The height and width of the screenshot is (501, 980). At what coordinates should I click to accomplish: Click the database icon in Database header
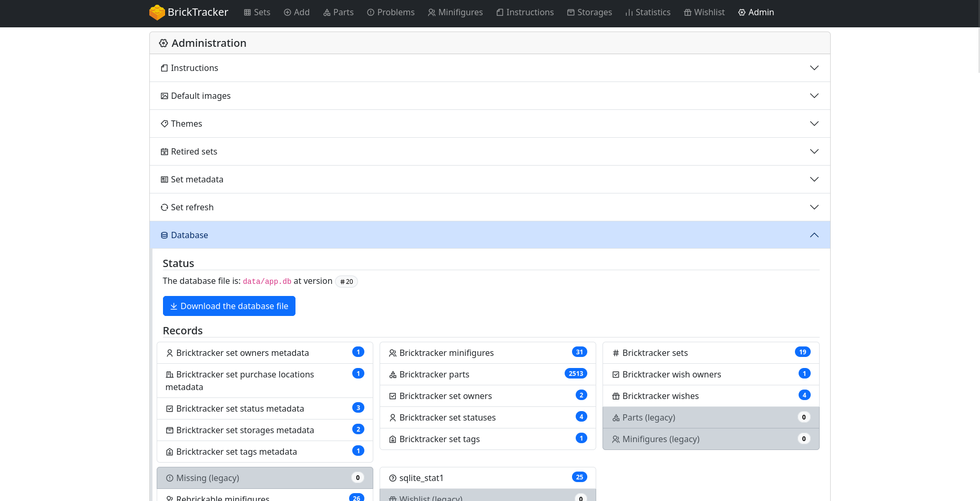(165, 236)
